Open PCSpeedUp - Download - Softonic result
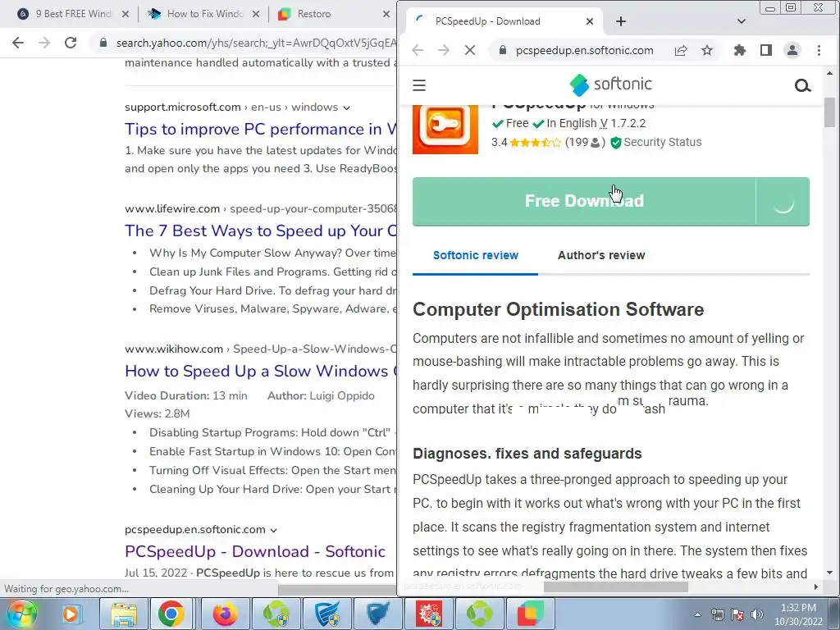 click(255, 551)
